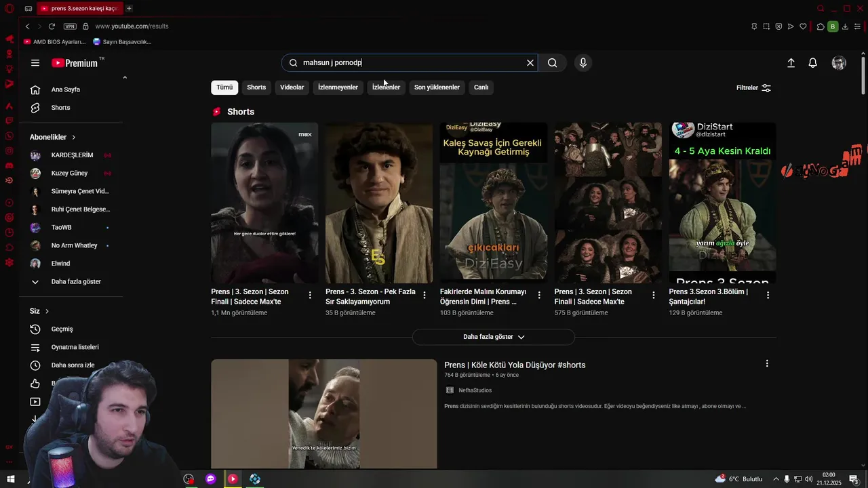
Task: Clear the search field with the X
Action: 530,63
